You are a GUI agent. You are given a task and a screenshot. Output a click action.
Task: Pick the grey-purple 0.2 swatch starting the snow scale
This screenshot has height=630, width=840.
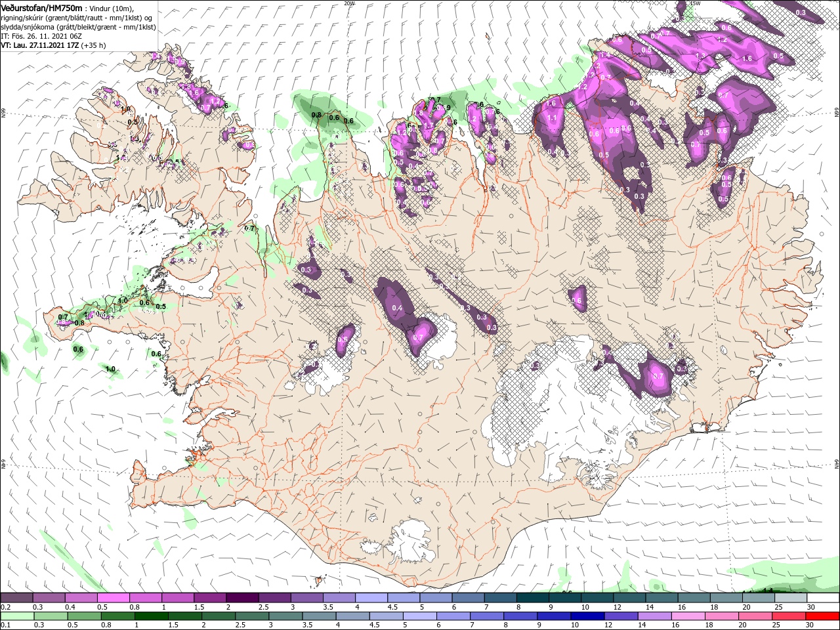coord(16,598)
